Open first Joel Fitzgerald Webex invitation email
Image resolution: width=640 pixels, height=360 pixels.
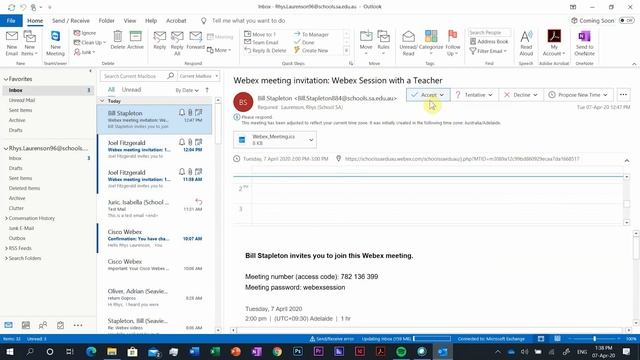[x=155, y=149]
